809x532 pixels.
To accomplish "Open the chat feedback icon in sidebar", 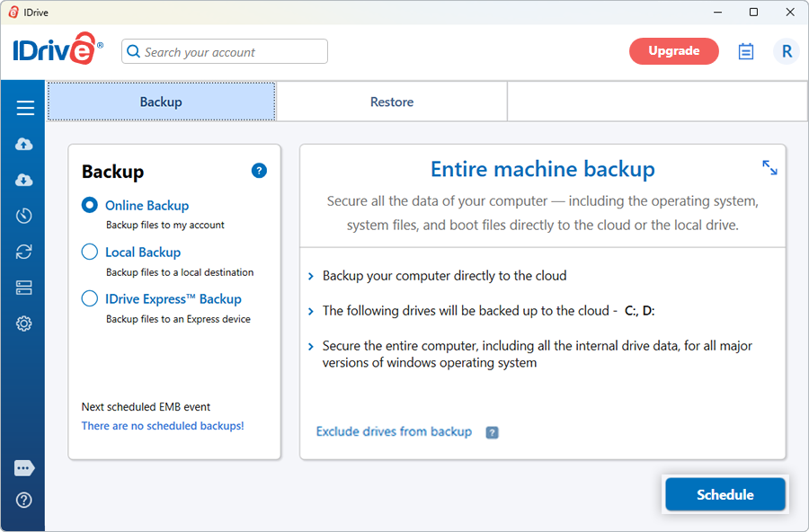I will coord(24,468).
